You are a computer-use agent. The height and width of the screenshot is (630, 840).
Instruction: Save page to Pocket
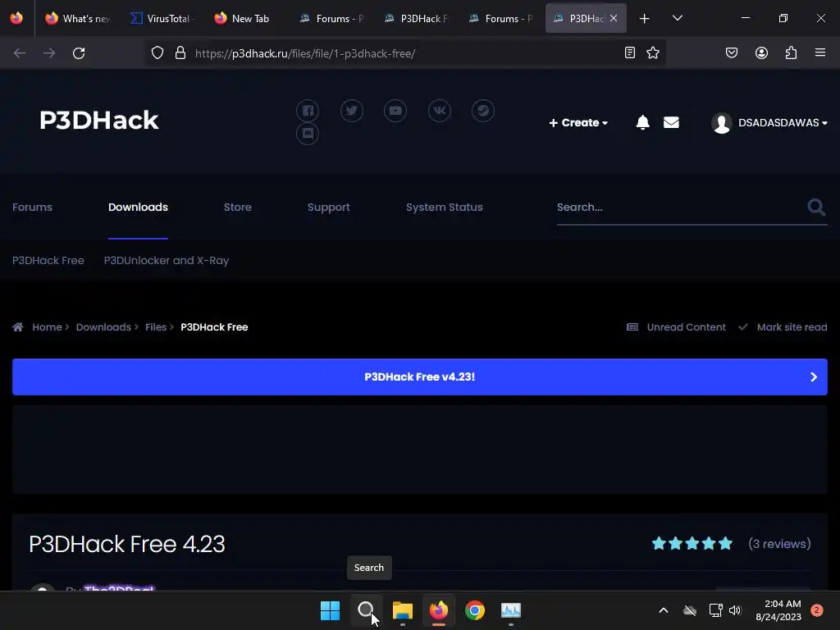[x=732, y=52]
